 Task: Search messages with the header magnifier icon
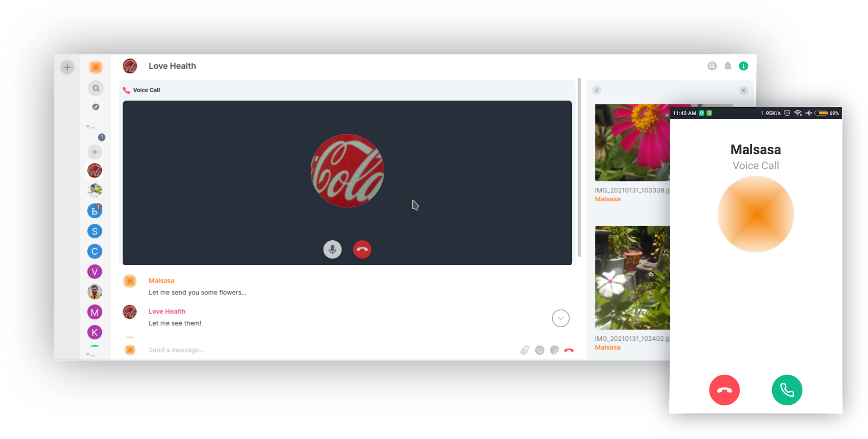pos(712,66)
